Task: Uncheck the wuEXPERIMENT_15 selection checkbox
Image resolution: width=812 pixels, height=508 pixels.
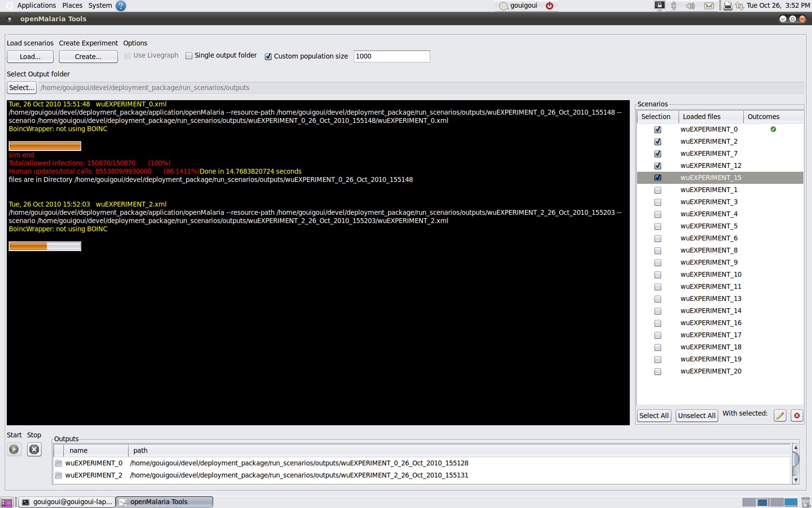Action: (658, 178)
